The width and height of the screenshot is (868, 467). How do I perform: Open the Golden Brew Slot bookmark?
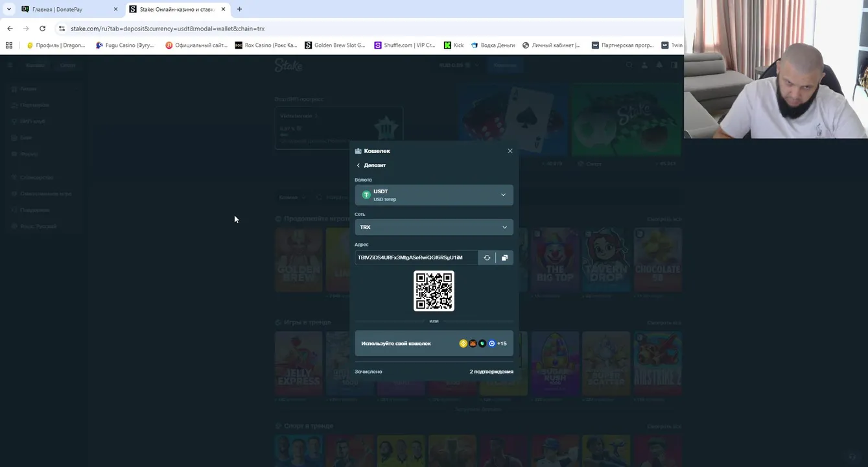(335, 45)
